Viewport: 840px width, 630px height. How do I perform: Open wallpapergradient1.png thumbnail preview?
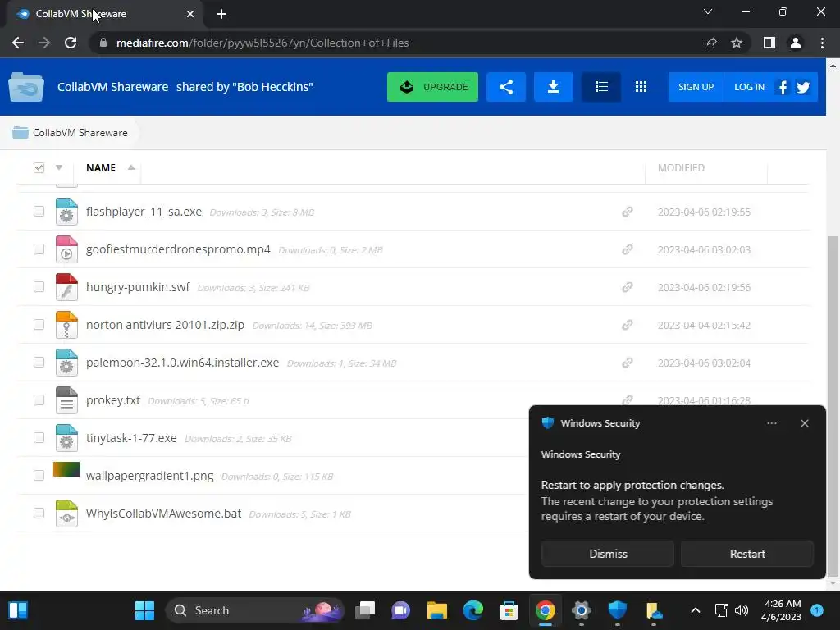[66, 470]
